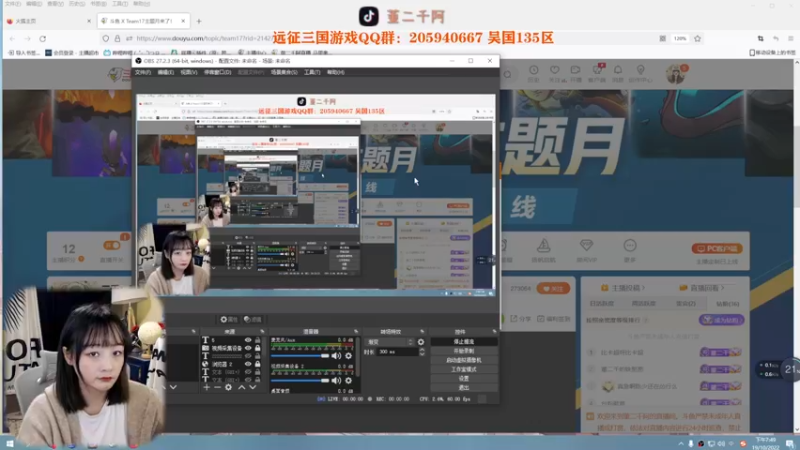Move scene down using the scenes panel arrow
Screen dimensions: 800x450
pos(173,387)
